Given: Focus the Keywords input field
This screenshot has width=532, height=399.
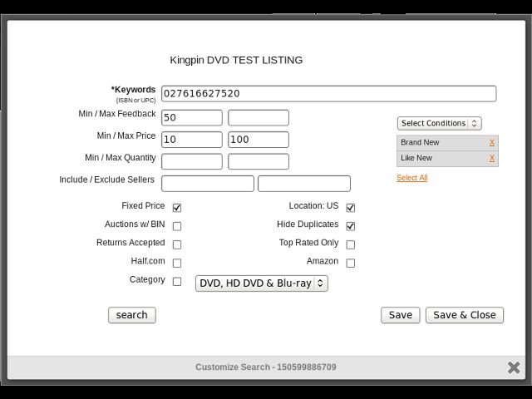Looking at the screenshot, I should click(329, 94).
